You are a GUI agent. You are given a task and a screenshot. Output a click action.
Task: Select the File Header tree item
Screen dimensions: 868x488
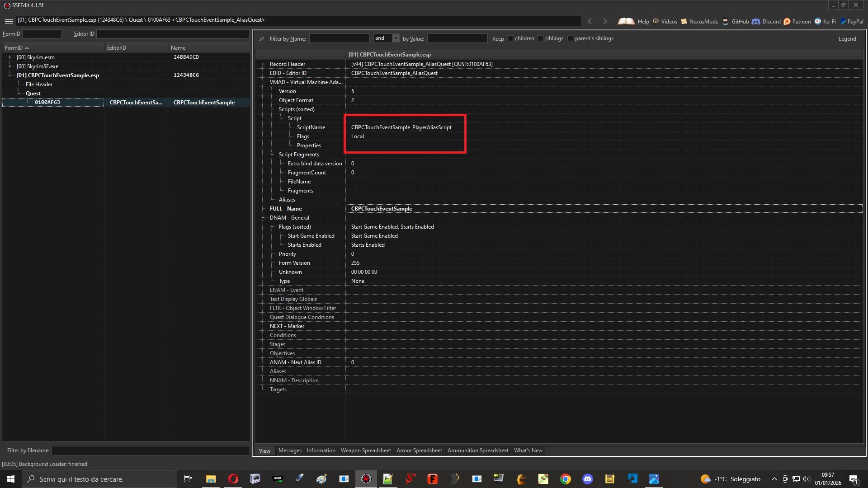click(39, 84)
